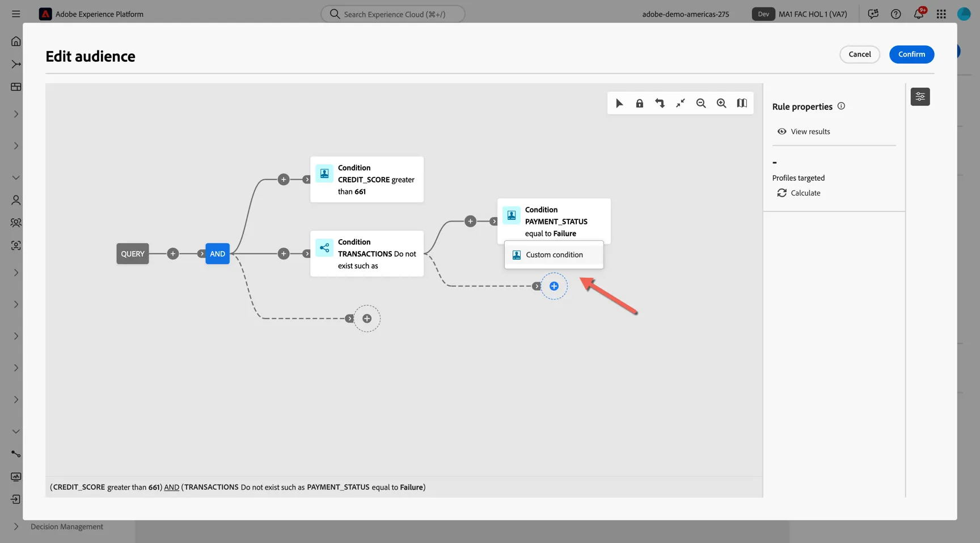The image size is (980, 543).
Task: Open the rule properties settings icon
Action: pyautogui.click(x=920, y=97)
